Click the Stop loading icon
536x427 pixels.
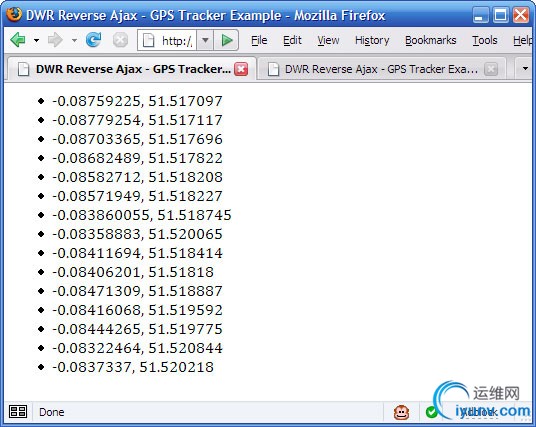tap(120, 40)
